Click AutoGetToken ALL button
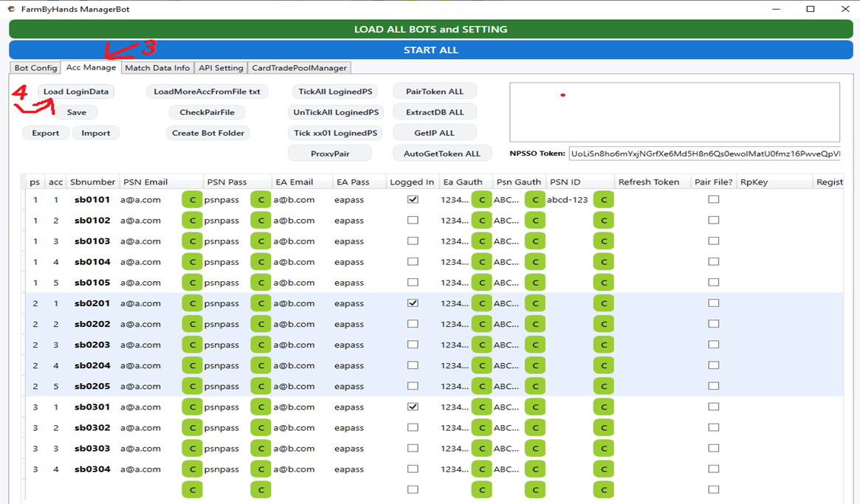 click(x=441, y=154)
